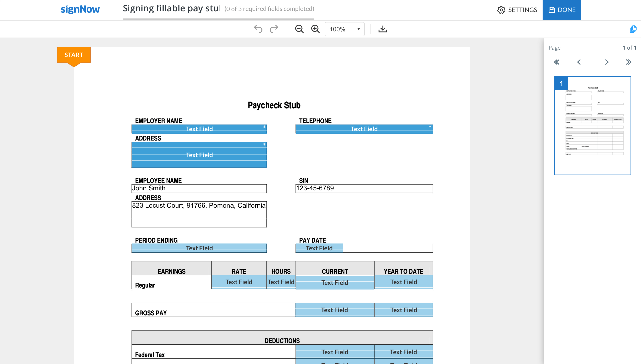Click the START button to begin
This screenshot has height=364, width=641.
pyautogui.click(x=74, y=54)
